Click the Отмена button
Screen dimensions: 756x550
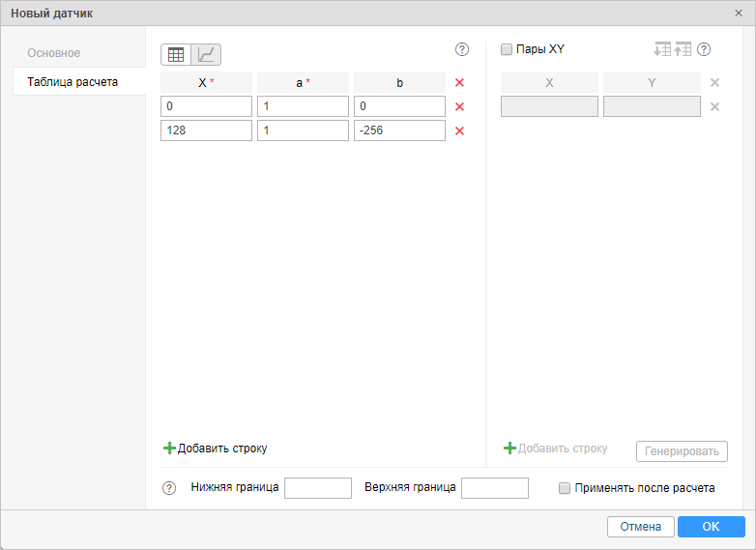tap(641, 527)
